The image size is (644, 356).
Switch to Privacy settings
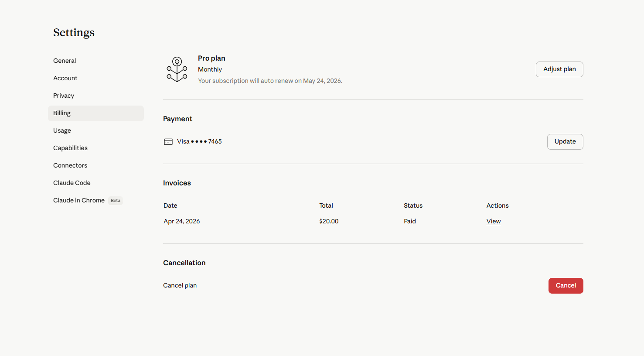click(64, 96)
